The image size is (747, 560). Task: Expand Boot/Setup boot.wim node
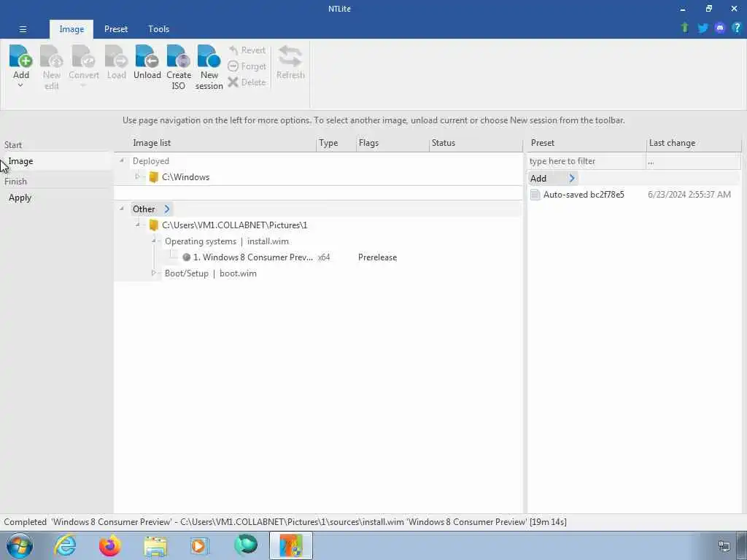[154, 273]
